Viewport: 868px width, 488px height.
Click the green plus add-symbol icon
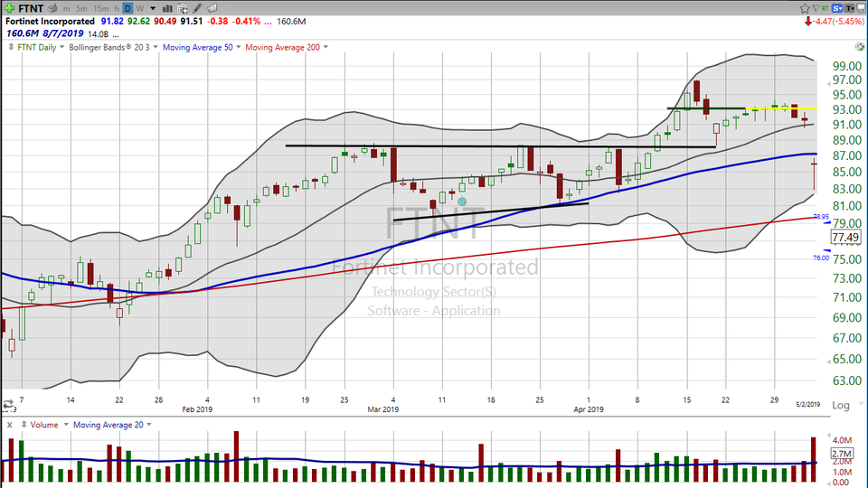(9, 8)
